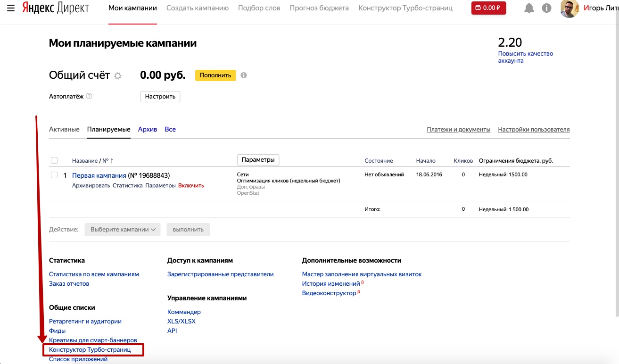The height and width of the screenshot is (364, 619).
Task: Click the start date 18.06.2016
Action: (x=429, y=174)
